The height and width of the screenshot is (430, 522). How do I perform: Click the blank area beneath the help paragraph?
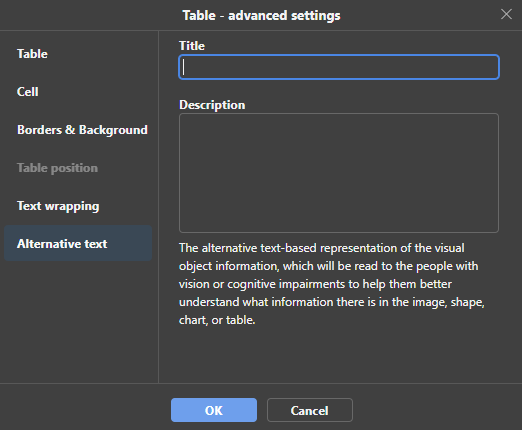pos(339,355)
